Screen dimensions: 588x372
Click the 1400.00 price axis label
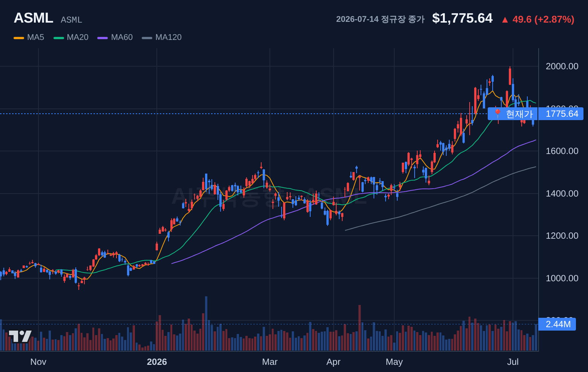(x=562, y=194)
